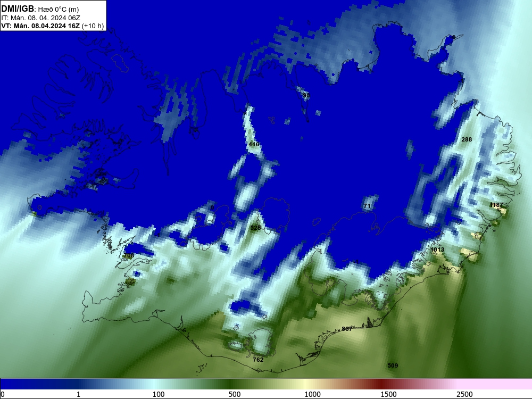Viewport: 532px width, 399px height.
Task: Click the map value 1013
Action: tap(437, 250)
